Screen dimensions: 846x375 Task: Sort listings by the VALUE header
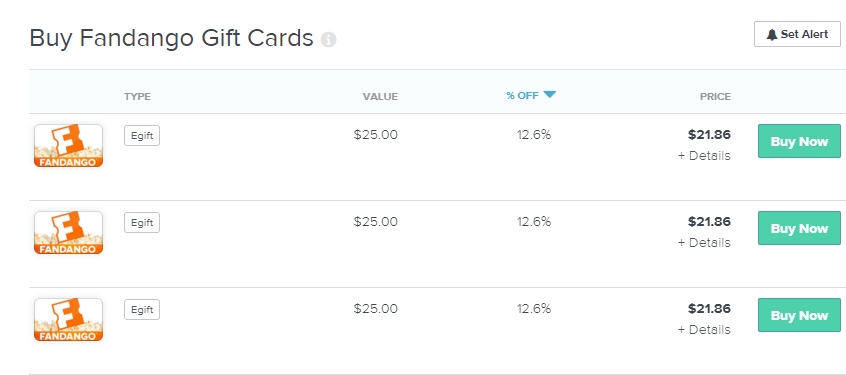click(380, 97)
